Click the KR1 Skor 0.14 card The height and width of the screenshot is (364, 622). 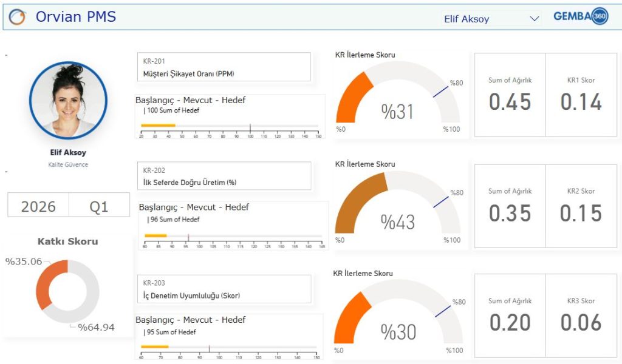pos(581,95)
